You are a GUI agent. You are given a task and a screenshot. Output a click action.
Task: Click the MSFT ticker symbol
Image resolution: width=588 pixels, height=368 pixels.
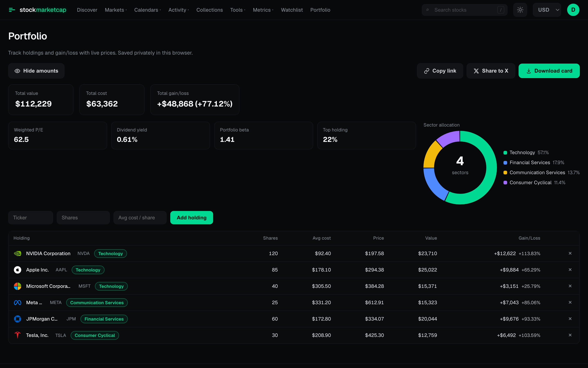click(84, 286)
